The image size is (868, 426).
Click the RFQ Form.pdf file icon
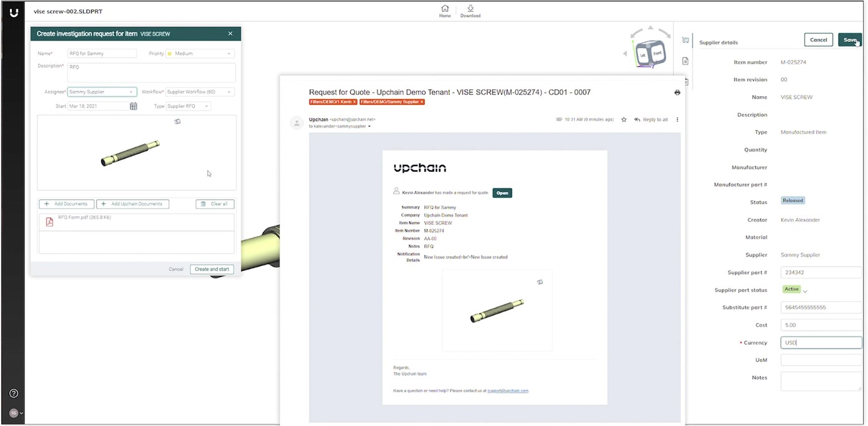click(x=49, y=222)
